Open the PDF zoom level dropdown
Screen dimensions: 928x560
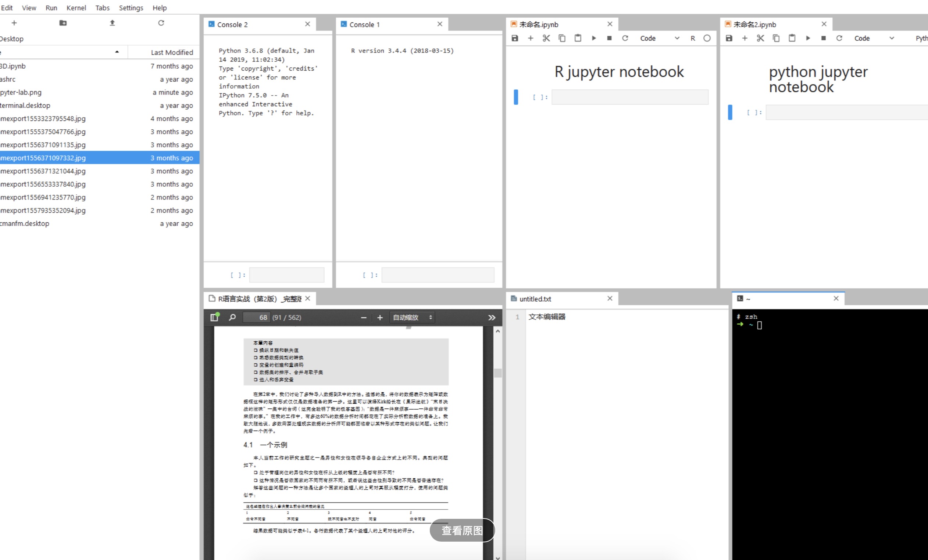(x=413, y=317)
